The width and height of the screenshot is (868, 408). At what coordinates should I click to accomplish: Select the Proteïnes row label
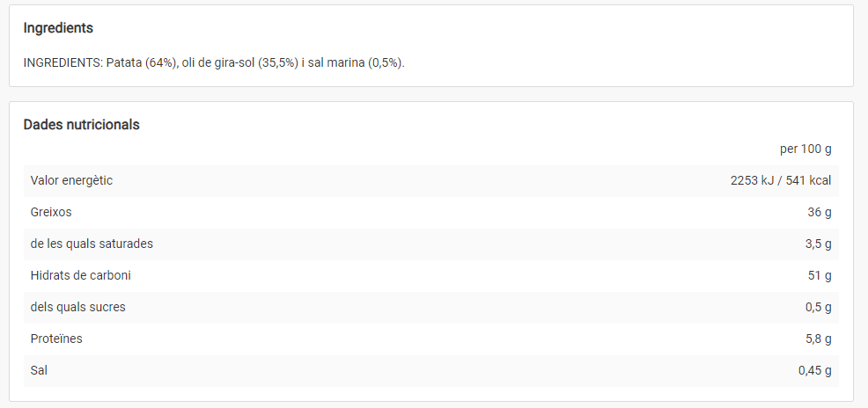[56, 339]
